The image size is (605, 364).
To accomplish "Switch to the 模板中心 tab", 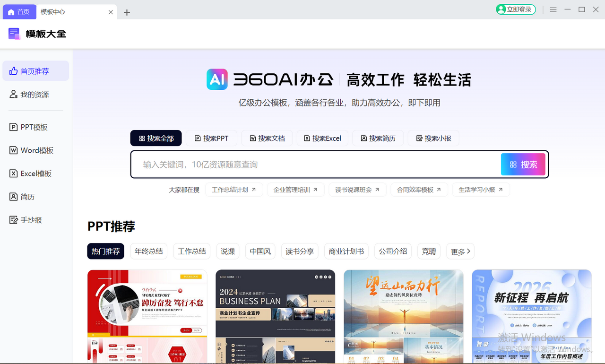I will (x=53, y=12).
